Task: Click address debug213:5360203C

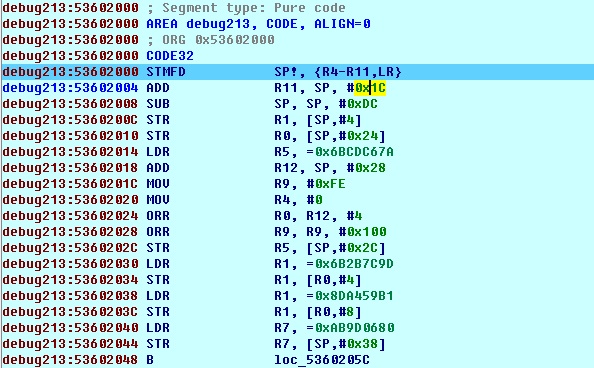Action: click(x=70, y=312)
